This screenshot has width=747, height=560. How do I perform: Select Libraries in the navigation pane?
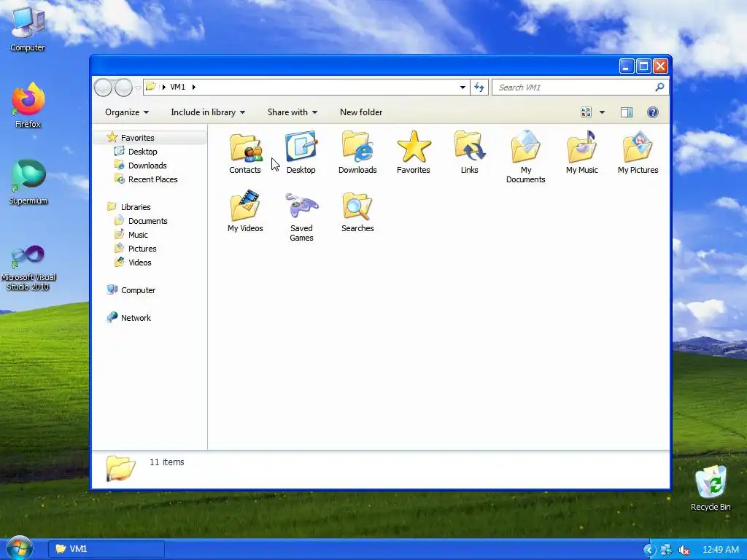pyautogui.click(x=135, y=207)
